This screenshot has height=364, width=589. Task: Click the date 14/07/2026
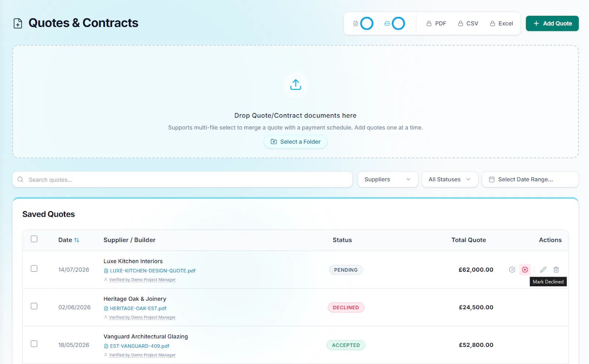[74, 270]
